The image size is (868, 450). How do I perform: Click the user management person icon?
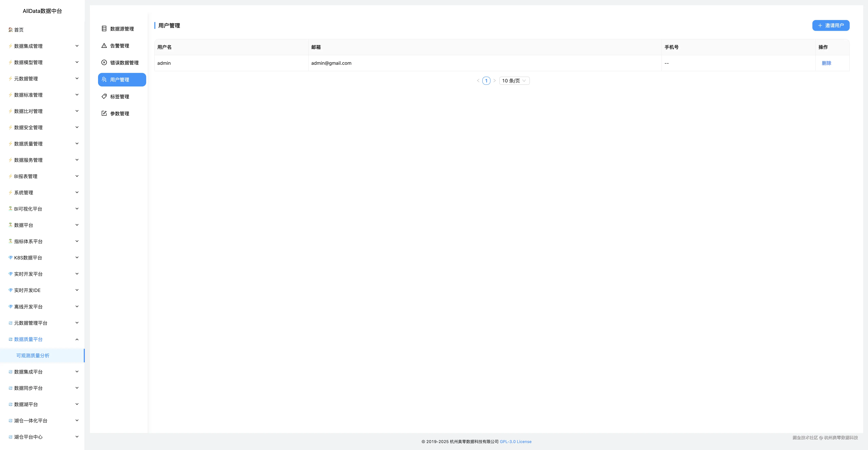click(104, 80)
